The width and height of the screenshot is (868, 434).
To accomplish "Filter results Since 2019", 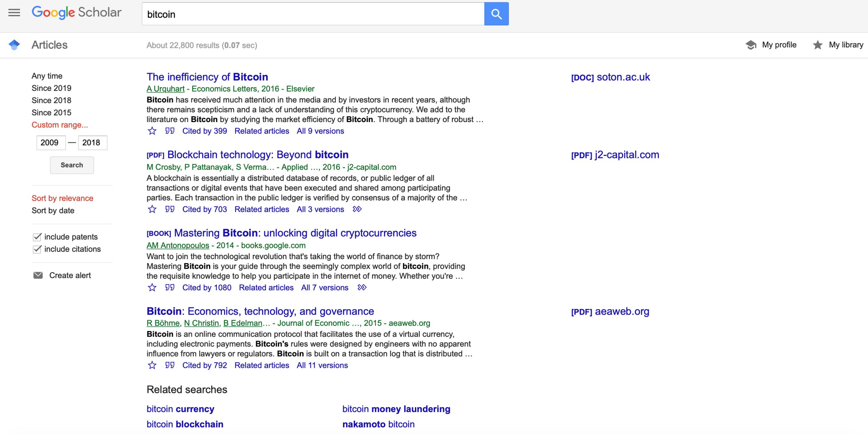I will pos(52,88).
